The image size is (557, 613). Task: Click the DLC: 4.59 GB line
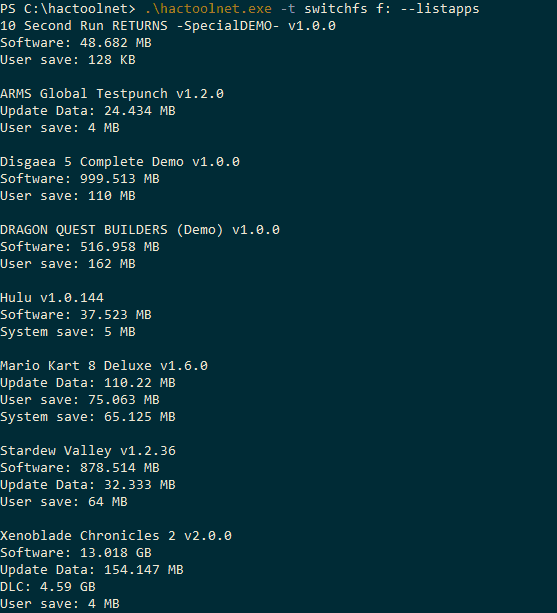click(48, 587)
